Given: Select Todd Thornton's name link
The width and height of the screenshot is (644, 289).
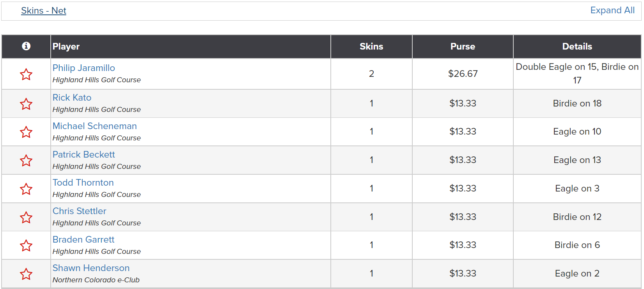Looking at the screenshot, I should (x=83, y=183).
